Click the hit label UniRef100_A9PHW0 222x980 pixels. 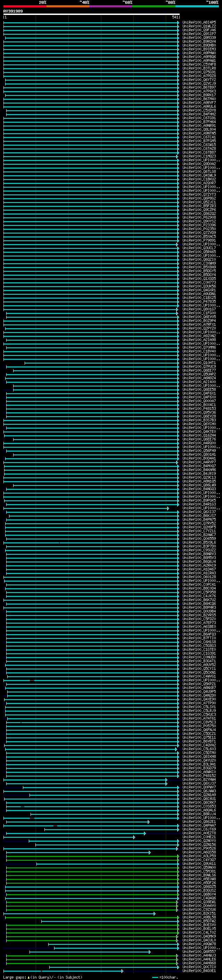[x=199, y=53]
